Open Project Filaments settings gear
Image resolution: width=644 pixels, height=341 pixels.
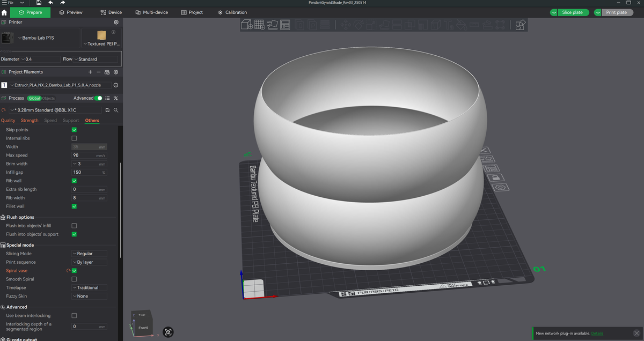pyautogui.click(x=116, y=72)
